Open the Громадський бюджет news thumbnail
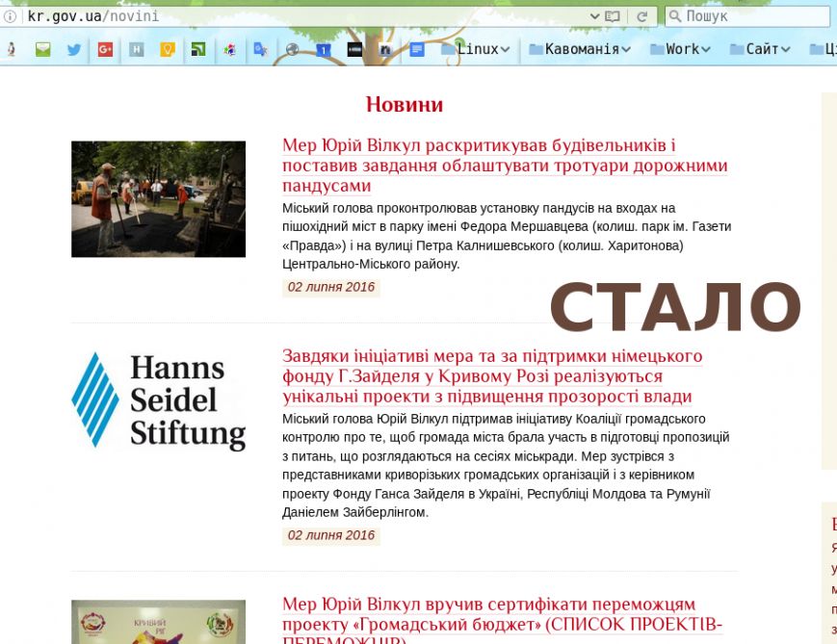837x644 pixels. [x=159, y=622]
